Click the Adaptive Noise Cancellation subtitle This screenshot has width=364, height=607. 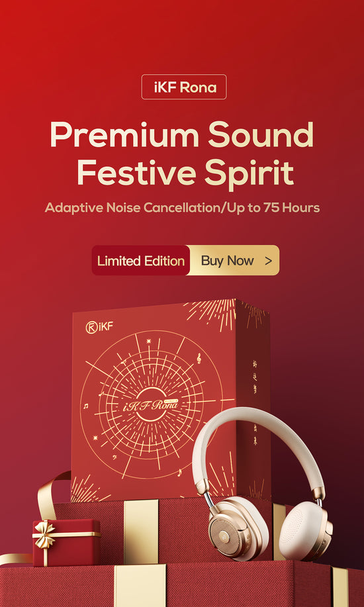point(182,208)
